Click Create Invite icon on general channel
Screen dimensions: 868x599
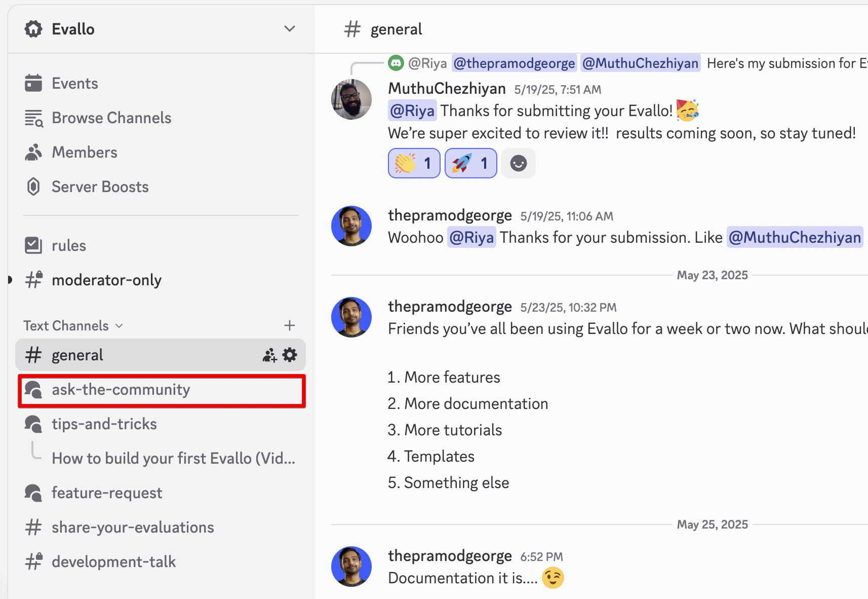click(x=269, y=355)
